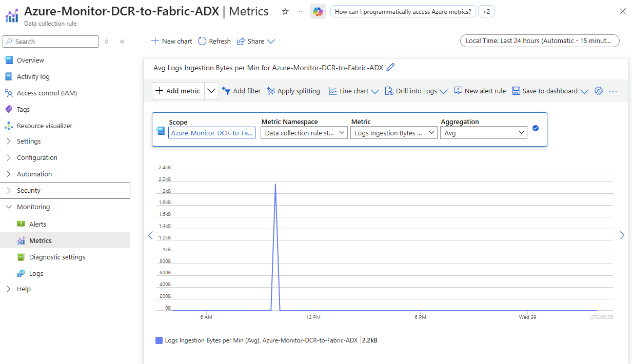Open chart settings gear icon
The image size is (632, 364).
click(x=598, y=91)
